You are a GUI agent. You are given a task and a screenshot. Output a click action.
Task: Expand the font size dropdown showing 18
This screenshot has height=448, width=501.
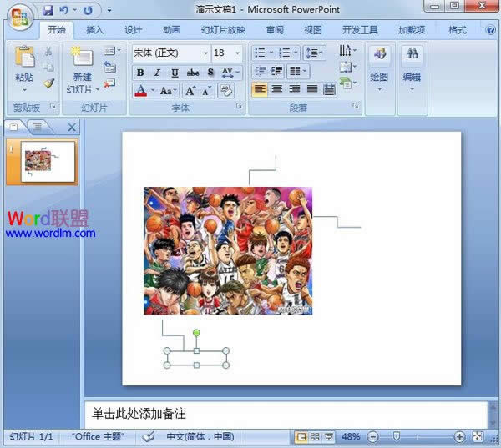(x=239, y=53)
